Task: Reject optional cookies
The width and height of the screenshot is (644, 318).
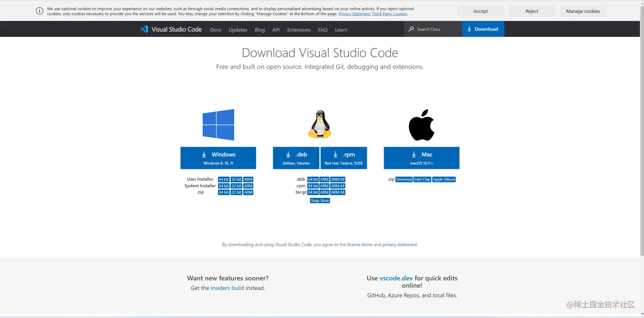Action: (532, 11)
